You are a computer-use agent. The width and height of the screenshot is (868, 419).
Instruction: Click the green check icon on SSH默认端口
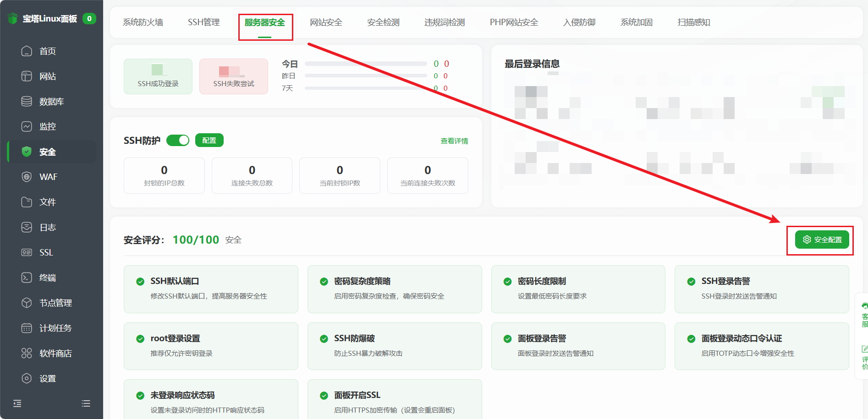coord(140,282)
